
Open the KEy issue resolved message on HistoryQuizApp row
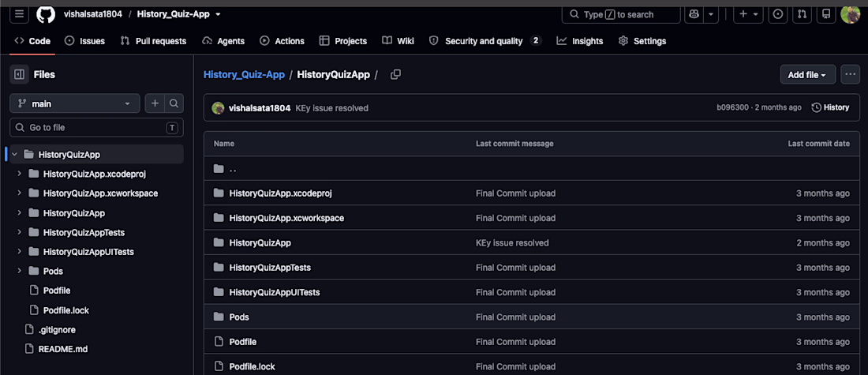tap(512, 242)
